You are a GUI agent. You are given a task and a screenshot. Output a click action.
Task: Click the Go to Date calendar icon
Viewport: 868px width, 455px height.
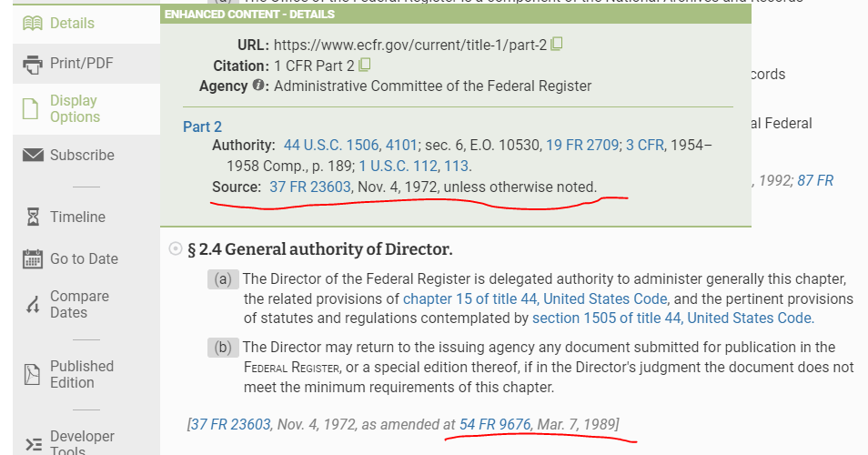point(33,258)
